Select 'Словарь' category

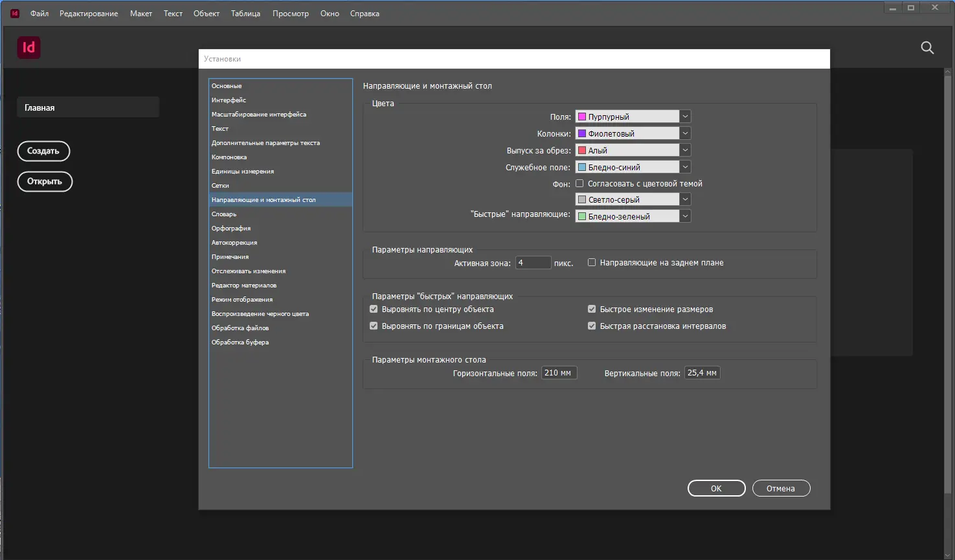[281, 214]
